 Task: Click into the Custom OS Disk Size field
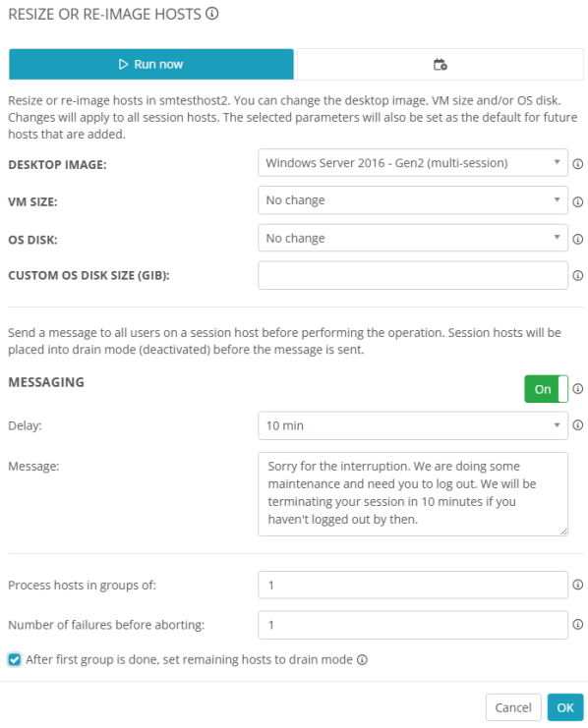(x=413, y=275)
